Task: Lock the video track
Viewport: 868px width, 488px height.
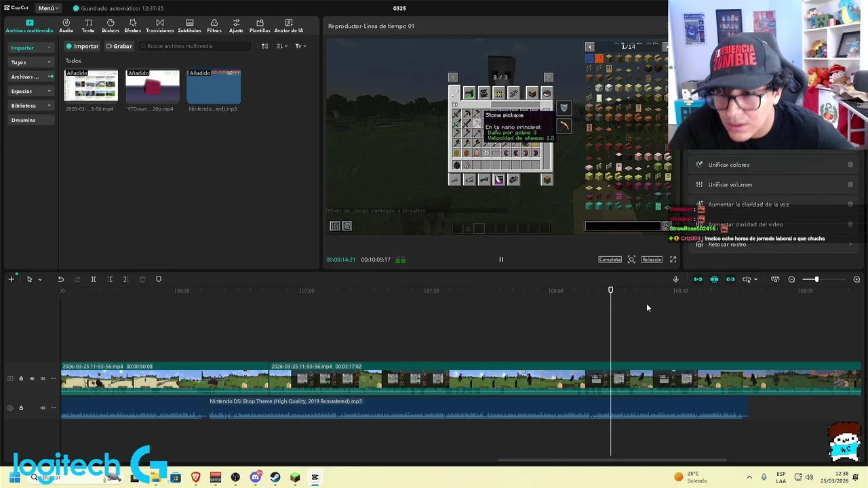Action: [21, 379]
